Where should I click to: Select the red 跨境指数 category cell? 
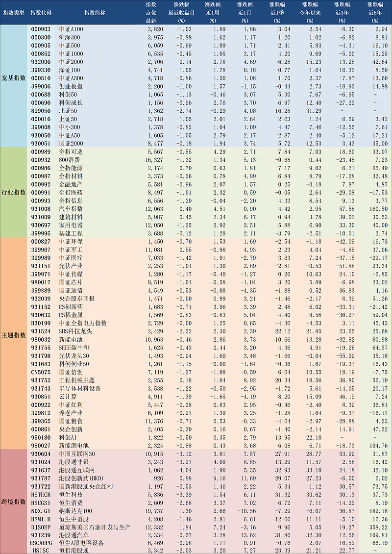tap(14, 502)
